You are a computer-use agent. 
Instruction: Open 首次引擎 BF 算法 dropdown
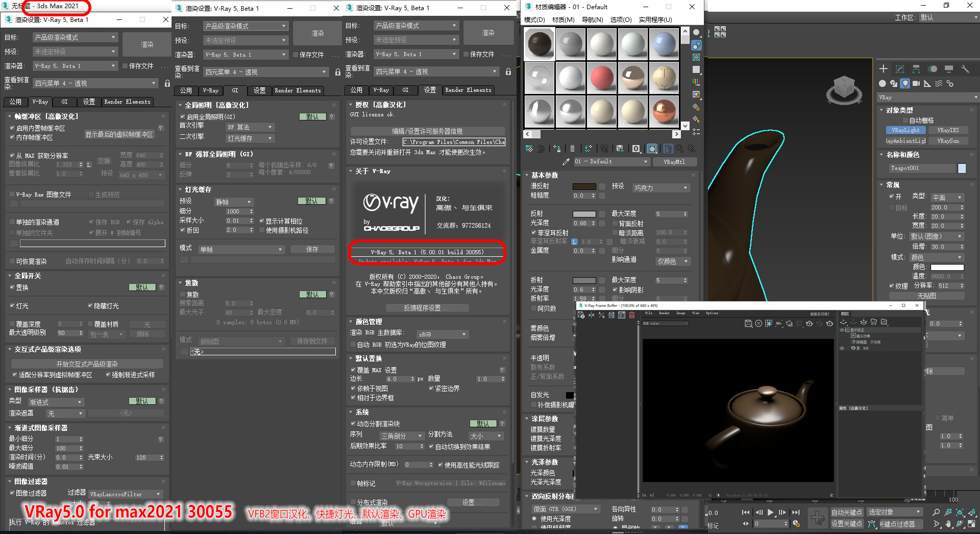click(x=250, y=127)
